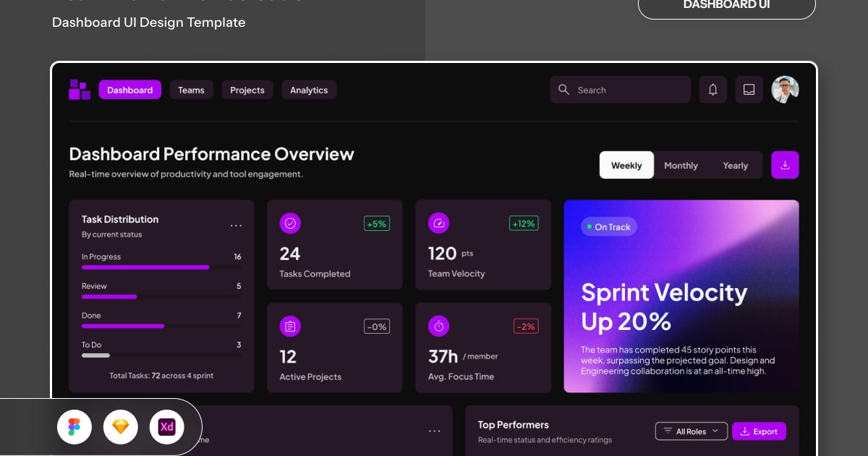Click the purple download icon button
Image resolution: width=868 pixels, height=456 pixels.
[785, 165]
